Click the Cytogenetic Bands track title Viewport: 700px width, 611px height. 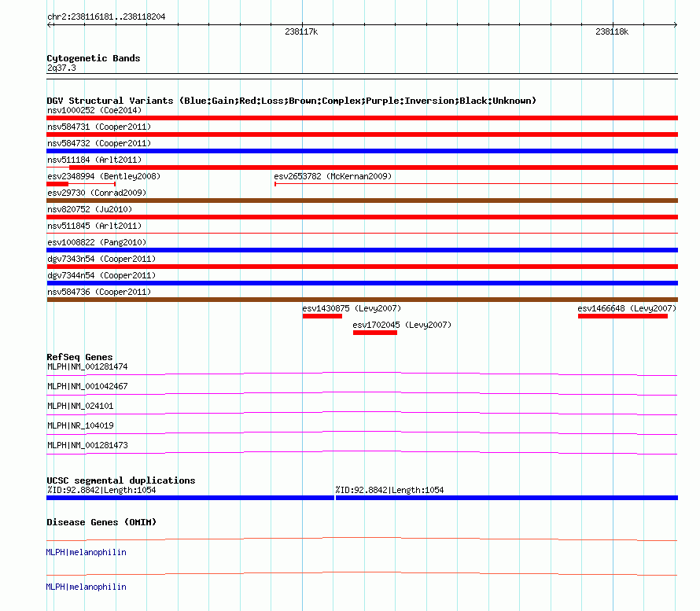coord(94,58)
